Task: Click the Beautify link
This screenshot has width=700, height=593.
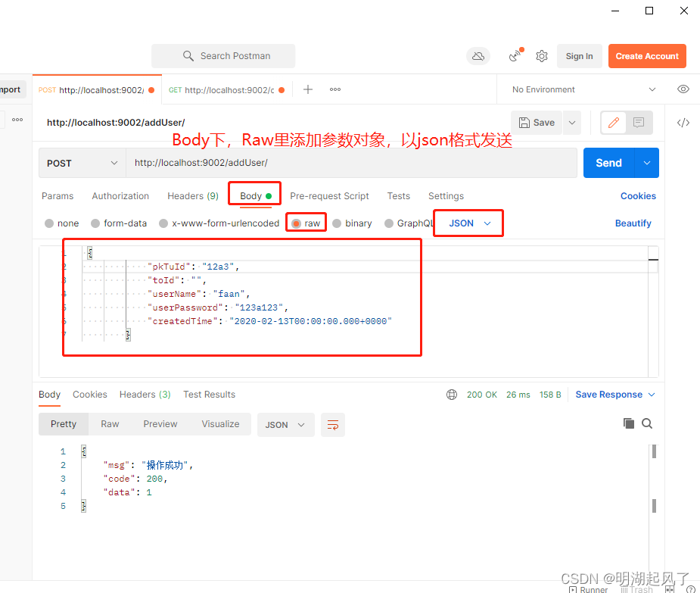Action: [x=633, y=223]
